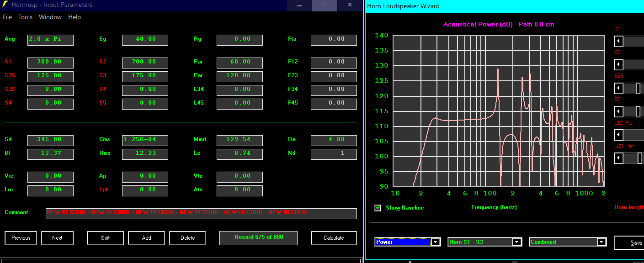Viewport: 644px width, 263px height.
Task: Open the Help menu
Action: pos(75,17)
